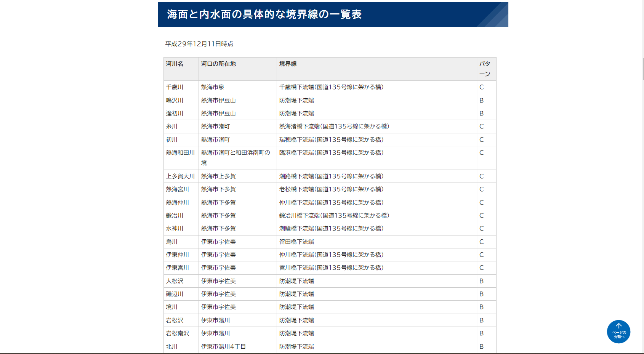The image size is (644, 354).
Task: Click the horizontal scrollbar at page bottom
Action: (322, 352)
